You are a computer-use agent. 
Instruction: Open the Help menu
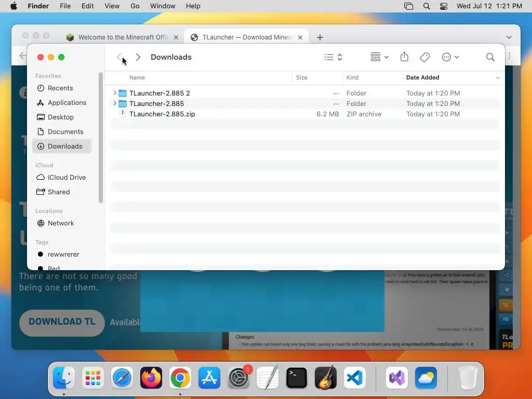(x=193, y=6)
